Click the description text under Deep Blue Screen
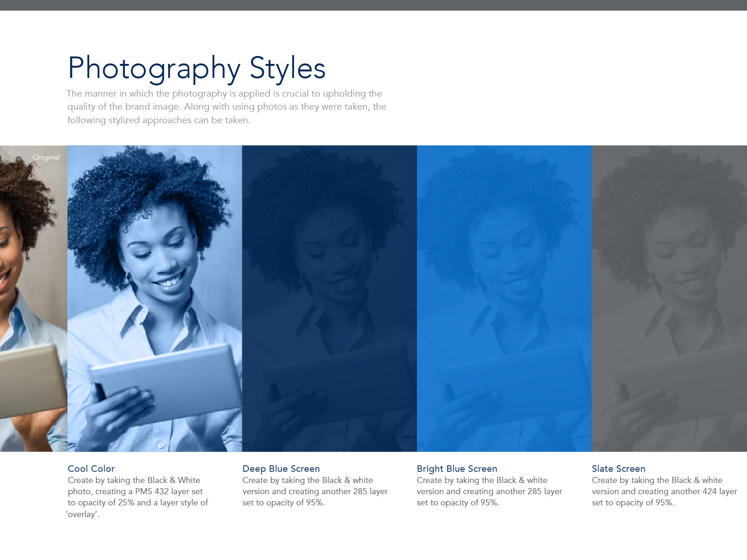The image size is (747, 560). pyautogui.click(x=315, y=491)
